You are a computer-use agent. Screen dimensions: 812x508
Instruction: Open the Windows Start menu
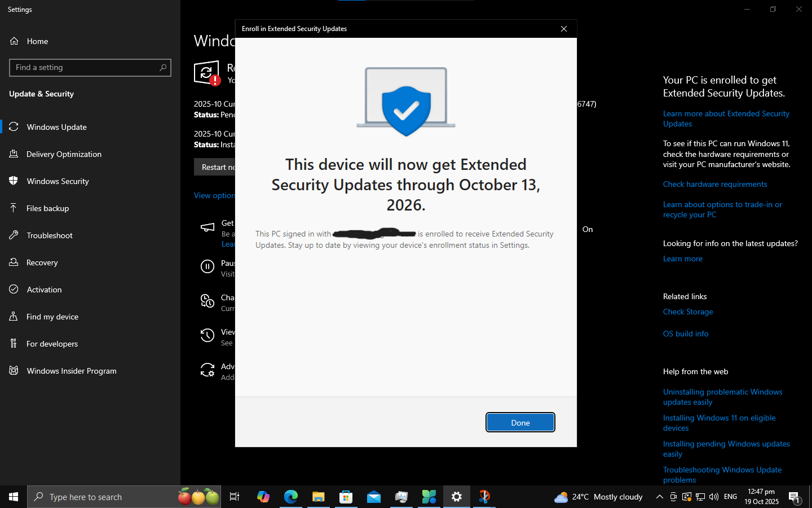(14, 497)
